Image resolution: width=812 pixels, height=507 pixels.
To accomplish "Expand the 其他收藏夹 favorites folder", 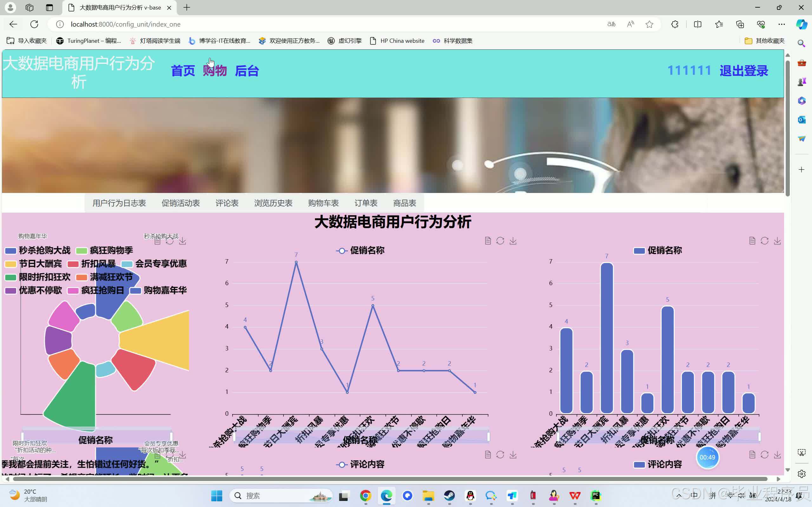I will (765, 41).
